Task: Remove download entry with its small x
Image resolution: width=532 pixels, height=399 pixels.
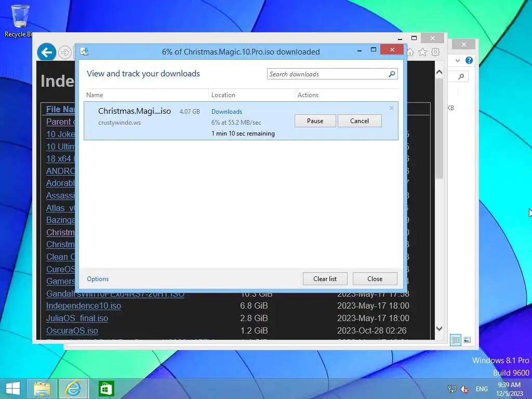Action: click(x=392, y=108)
